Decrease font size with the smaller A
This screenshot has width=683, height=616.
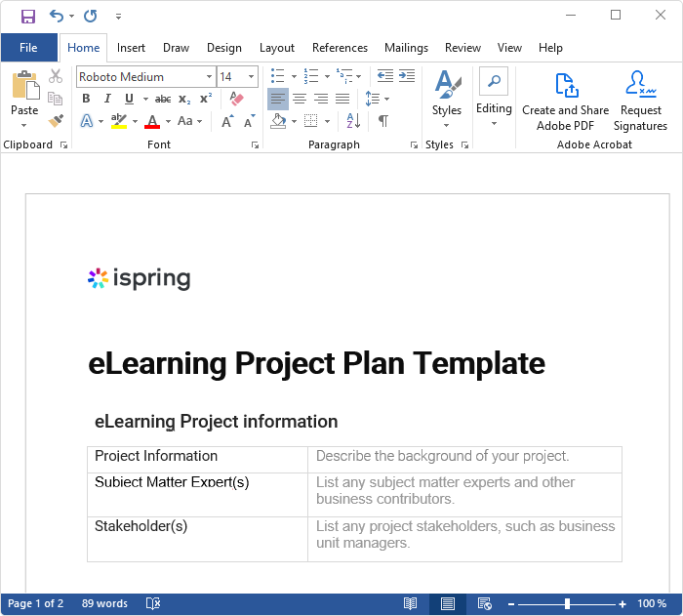249,121
